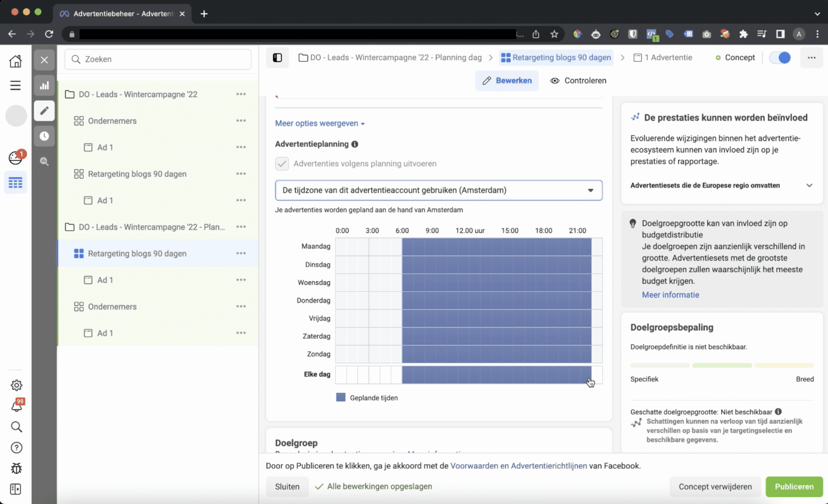The height and width of the screenshot is (504, 828).
Task: Close the editor with the X icon
Action: click(44, 60)
